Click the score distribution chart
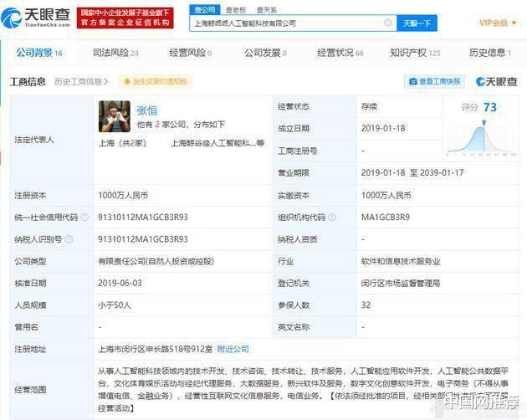527x420 pixels. 481,138
